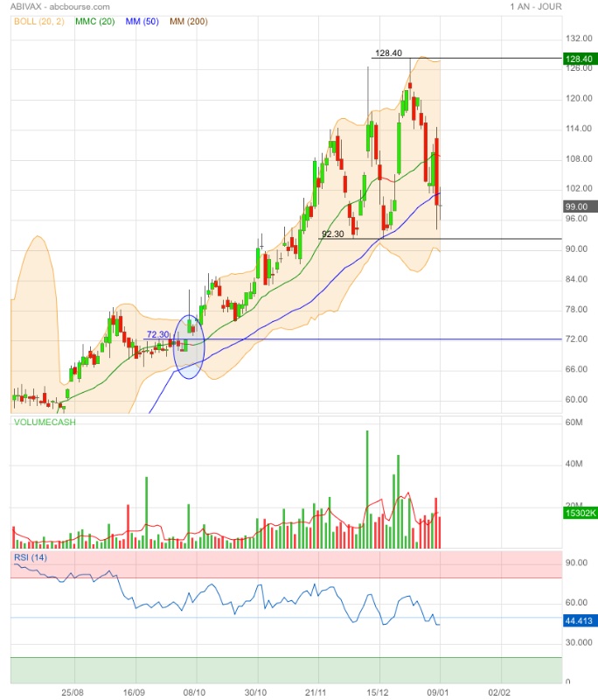This screenshot has height=700, width=598.
Task: Click the 90.00 price axis value
Action: coord(577,249)
